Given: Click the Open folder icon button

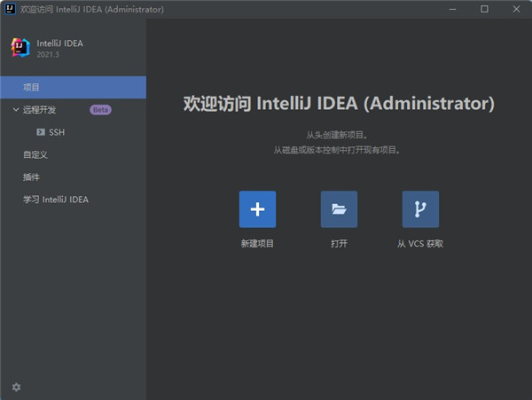Looking at the screenshot, I should (x=339, y=209).
